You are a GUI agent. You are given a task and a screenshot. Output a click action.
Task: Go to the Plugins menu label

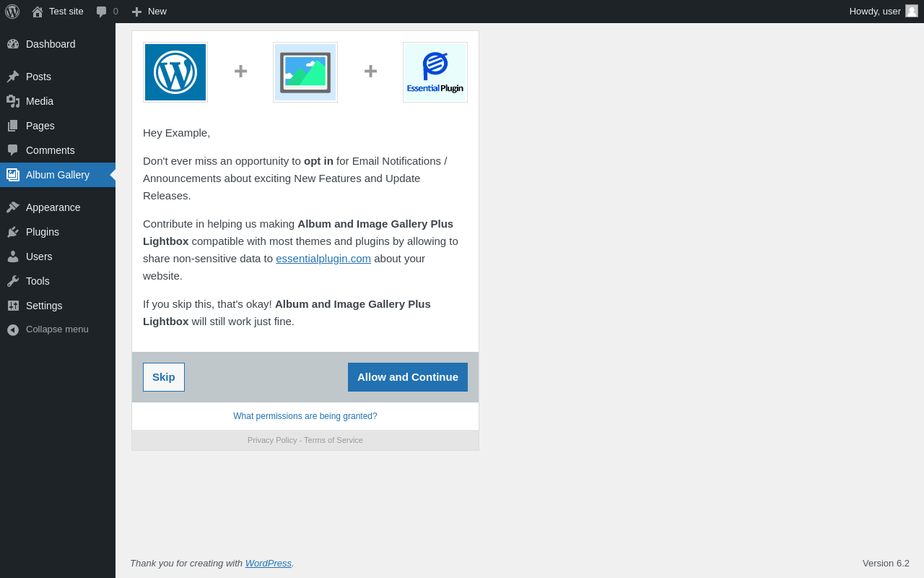click(43, 232)
